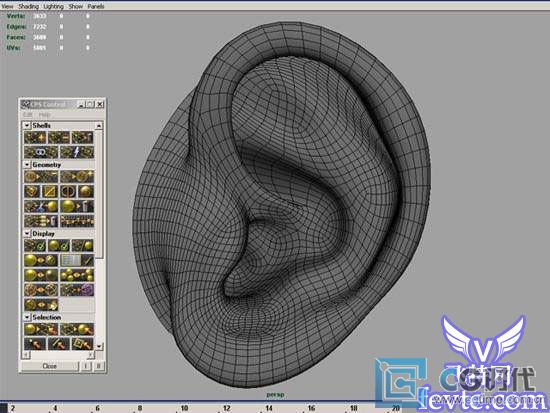Click the CPS panel horizontal scroll left arrow
This screenshot has width=550, height=413.
click(x=25, y=355)
